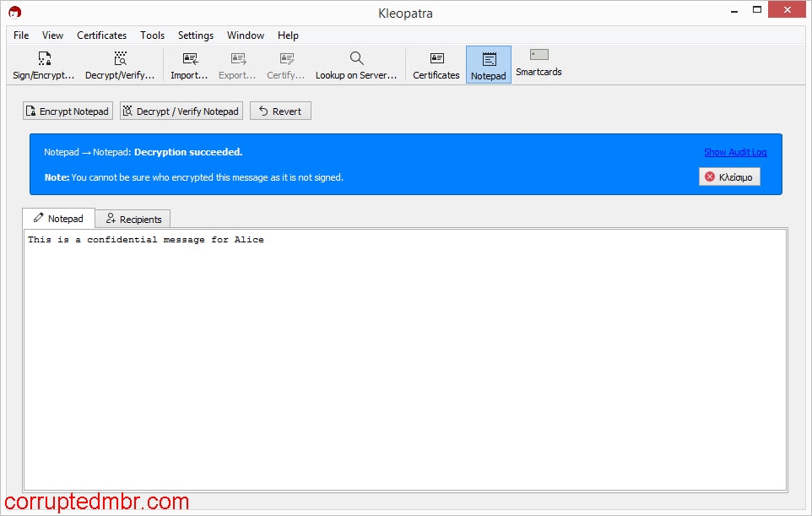Open the Show Audit Log link
Image resolution: width=812 pixels, height=516 pixels.
(735, 152)
